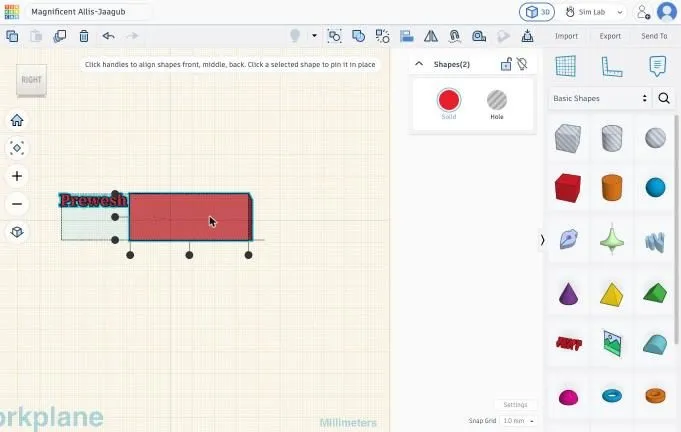Set shape to Solid red color
The width and height of the screenshot is (681, 432).
(449, 101)
